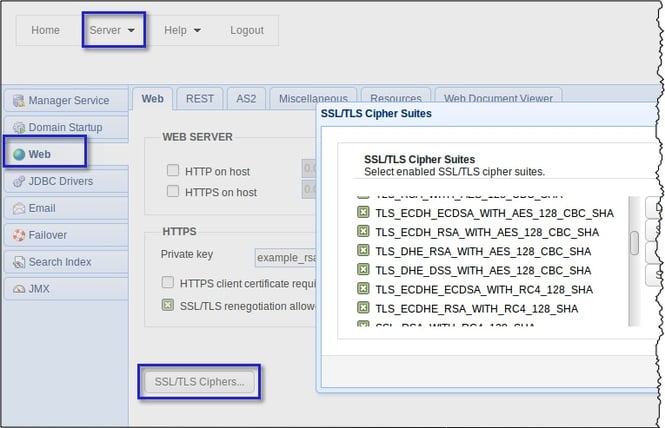Select the Email envelope icon
The height and width of the screenshot is (428, 665).
pyautogui.click(x=18, y=209)
